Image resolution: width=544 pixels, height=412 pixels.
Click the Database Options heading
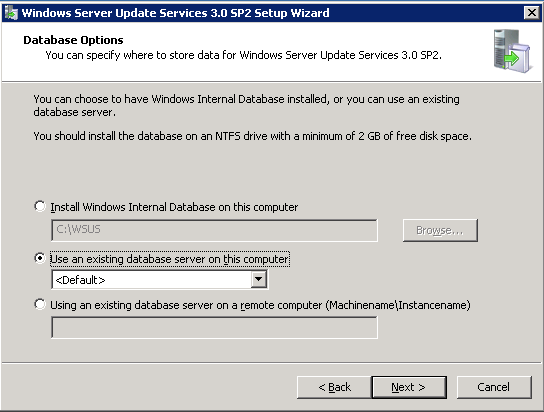point(73,40)
